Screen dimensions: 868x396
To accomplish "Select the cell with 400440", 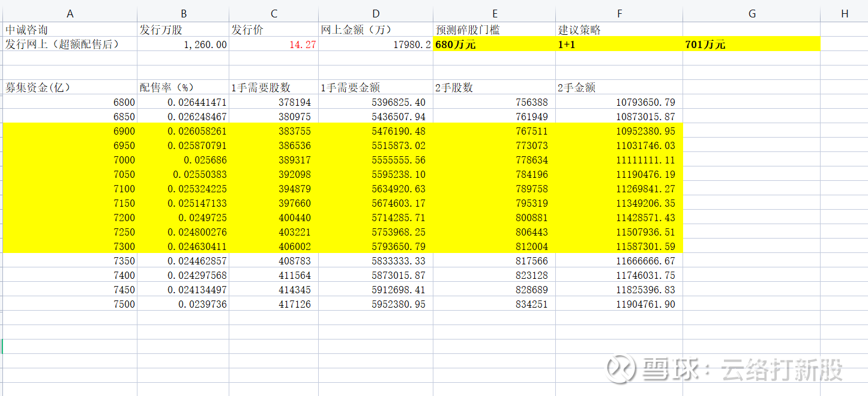I will 274,218.
